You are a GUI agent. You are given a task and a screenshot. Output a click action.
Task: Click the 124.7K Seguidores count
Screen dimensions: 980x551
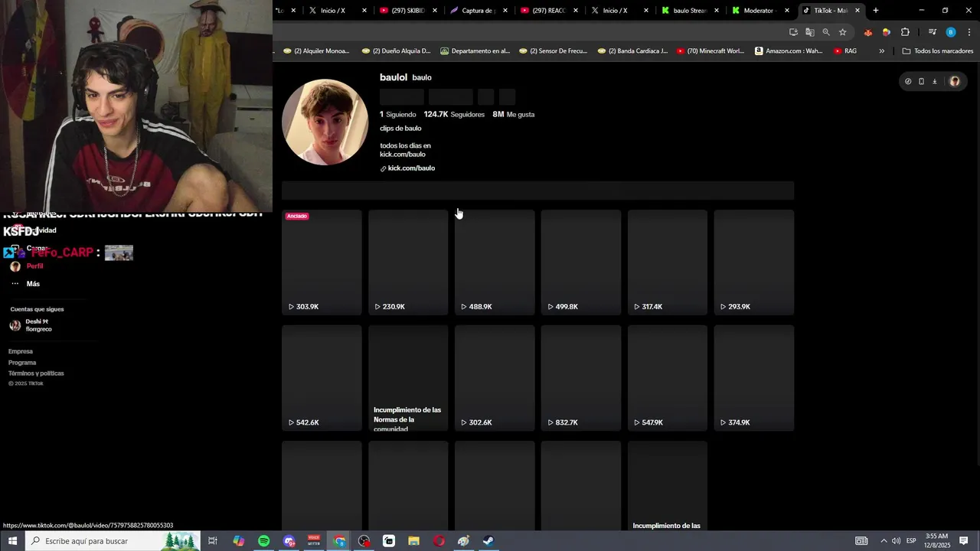click(454, 114)
